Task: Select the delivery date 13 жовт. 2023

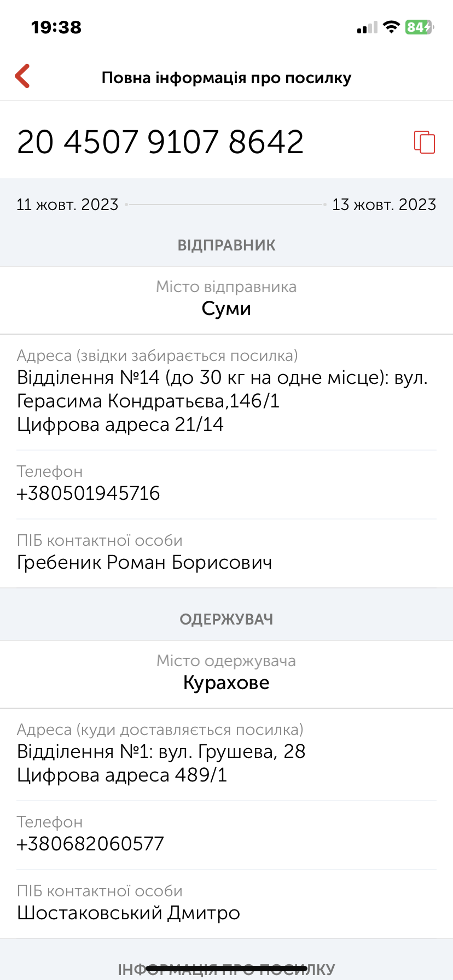Action: [384, 205]
